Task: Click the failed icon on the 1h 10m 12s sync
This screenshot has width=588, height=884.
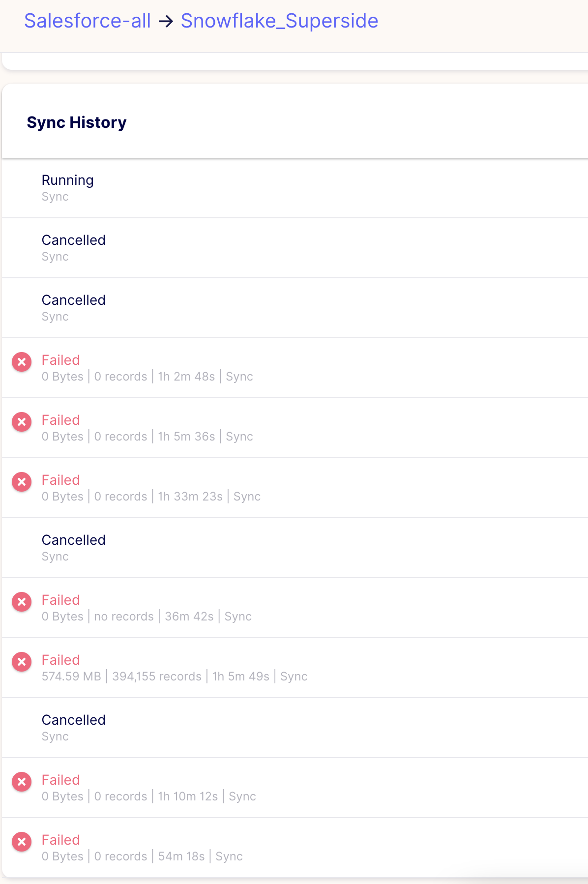Action: click(21, 782)
